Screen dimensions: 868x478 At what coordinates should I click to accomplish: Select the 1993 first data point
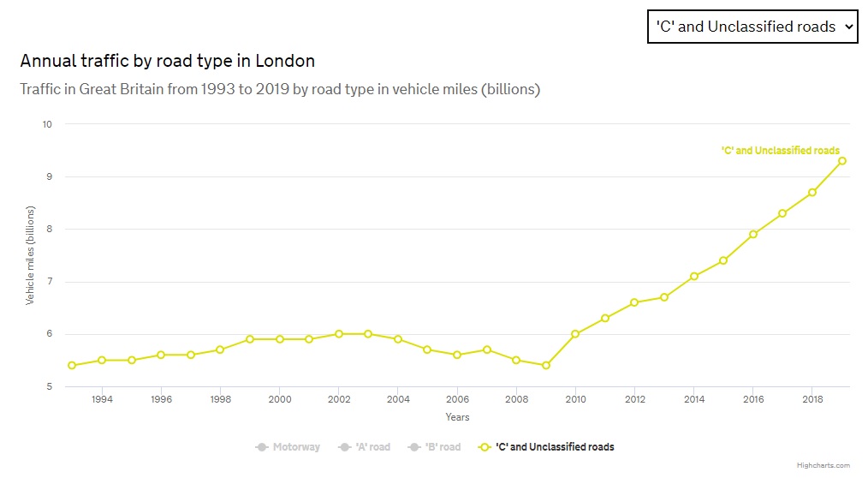click(72, 366)
